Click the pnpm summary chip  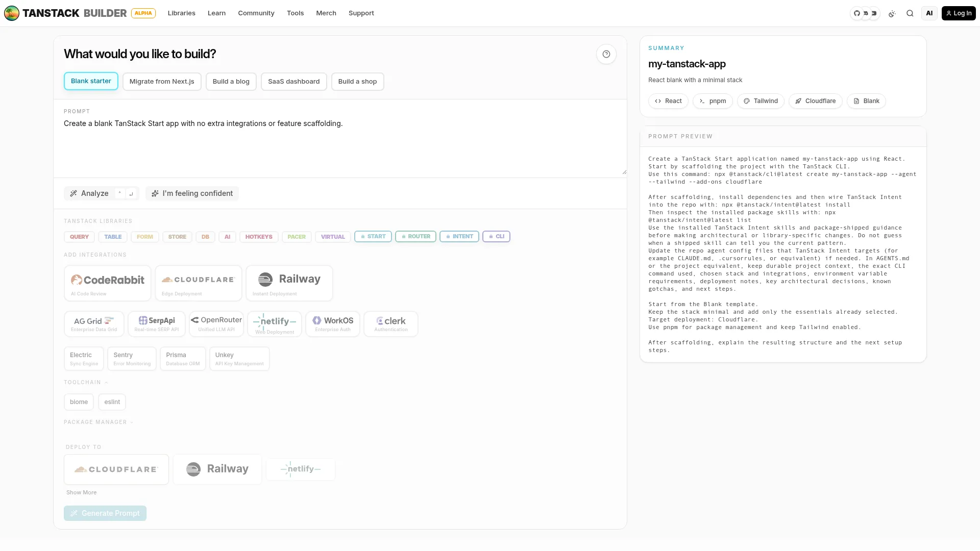[x=713, y=101]
